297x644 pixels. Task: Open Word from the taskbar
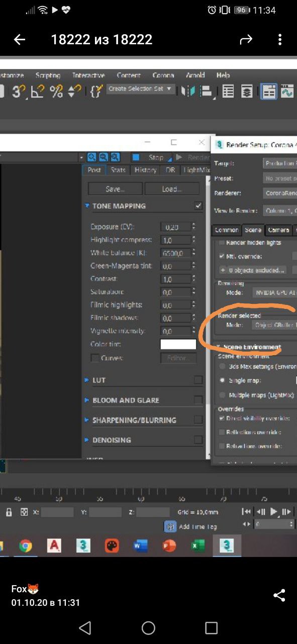coord(140,546)
